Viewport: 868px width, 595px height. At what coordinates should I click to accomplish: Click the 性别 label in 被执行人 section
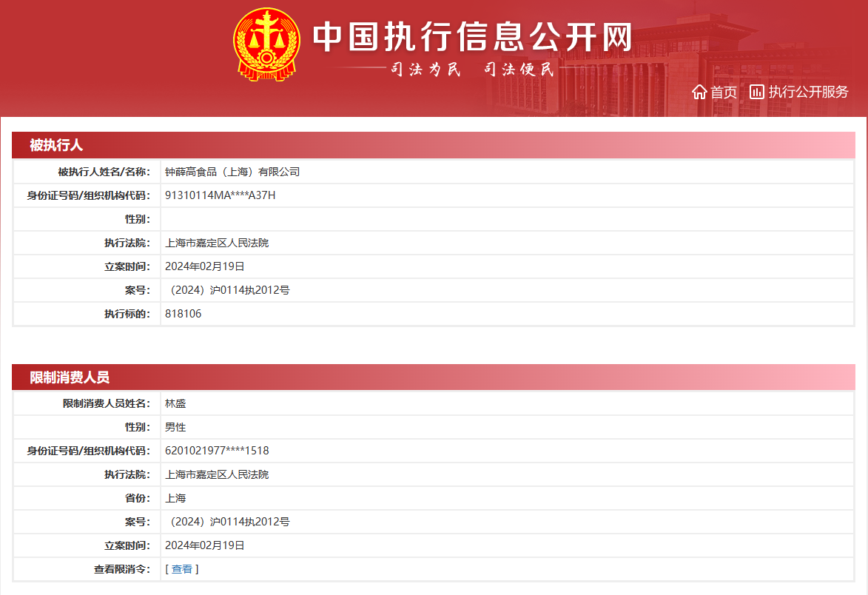pyautogui.click(x=138, y=219)
